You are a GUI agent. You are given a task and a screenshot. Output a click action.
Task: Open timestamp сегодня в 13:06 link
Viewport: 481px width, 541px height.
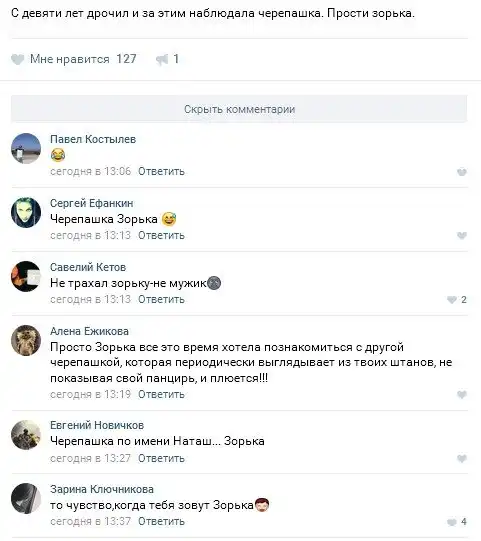91,171
